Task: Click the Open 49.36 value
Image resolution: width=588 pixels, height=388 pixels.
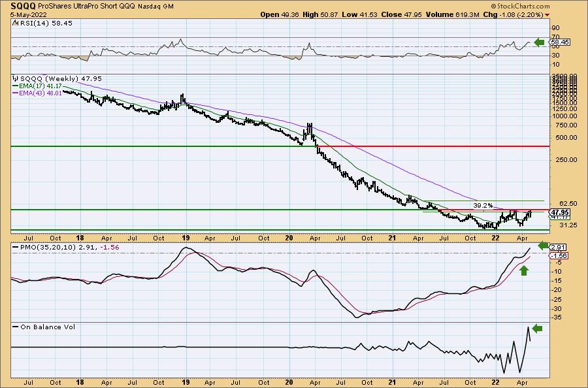Action: [x=280, y=14]
